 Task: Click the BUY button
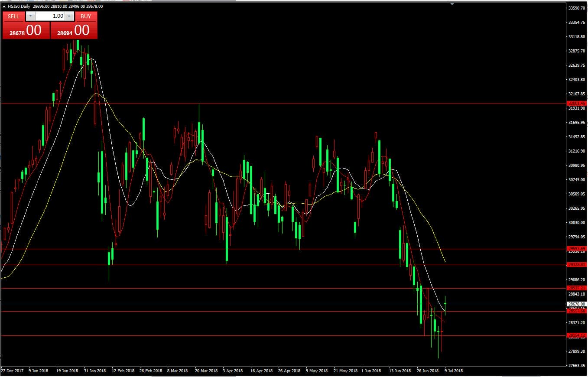[x=86, y=16]
